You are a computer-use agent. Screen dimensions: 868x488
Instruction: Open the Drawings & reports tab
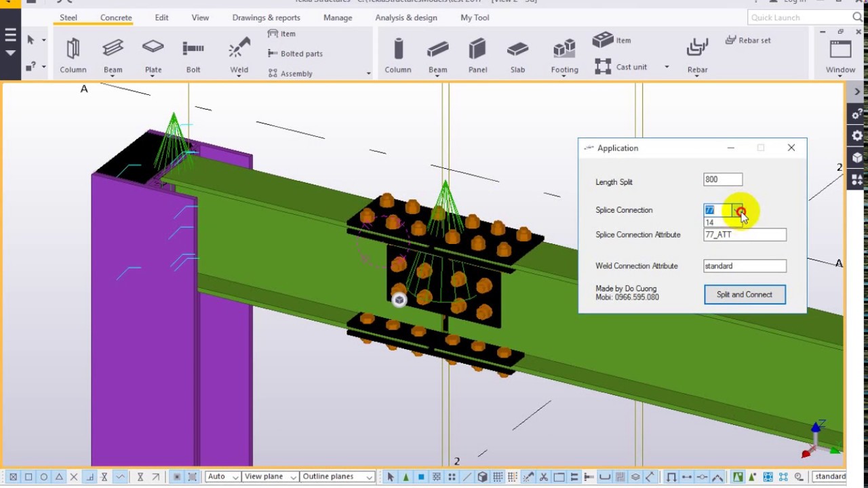coord(266,18)
